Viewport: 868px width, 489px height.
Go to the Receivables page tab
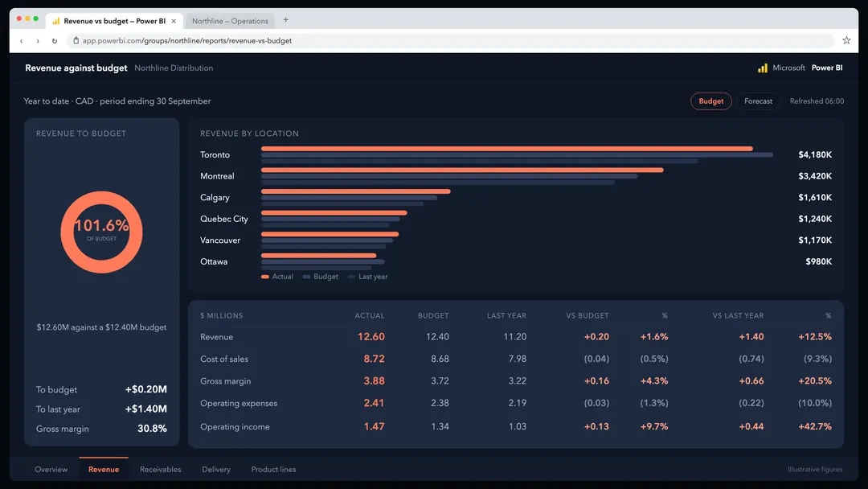(x=161, y=470)
